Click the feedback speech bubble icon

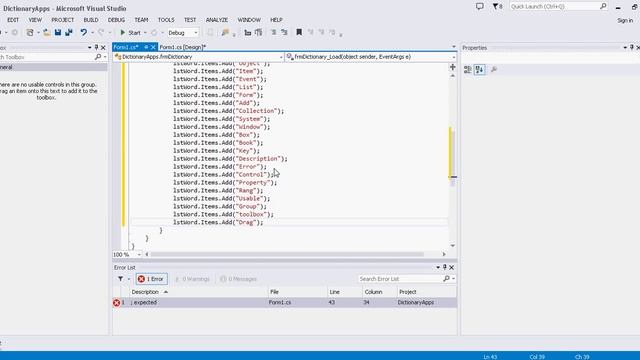coord(480,6)
